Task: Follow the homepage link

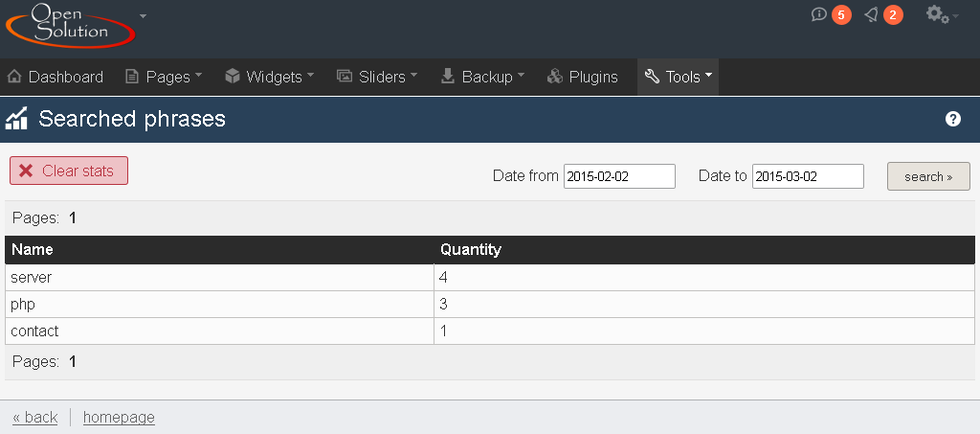Action: click(x=119, y=417)
